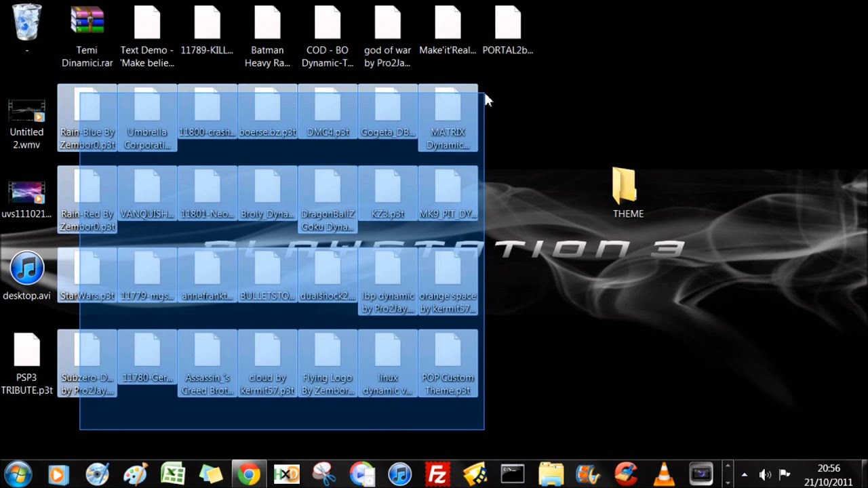Select the 11779-mgs... file
The image size is (868, 488).
(x=147, y=276)
